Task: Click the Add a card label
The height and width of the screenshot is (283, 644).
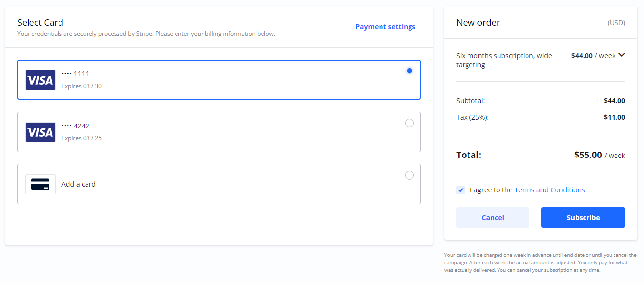Action: click(x=79, y=184)
